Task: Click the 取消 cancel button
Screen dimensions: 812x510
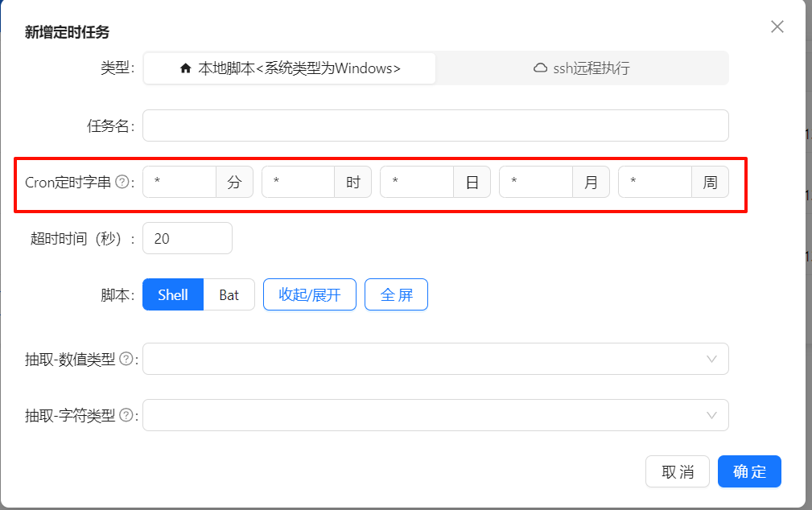Action: [x=678, y=471]
